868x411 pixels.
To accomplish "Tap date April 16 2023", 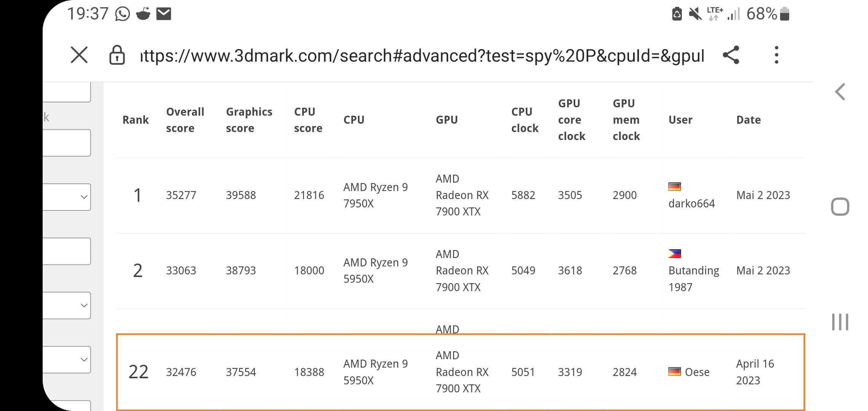I will [x=755, y=372].
